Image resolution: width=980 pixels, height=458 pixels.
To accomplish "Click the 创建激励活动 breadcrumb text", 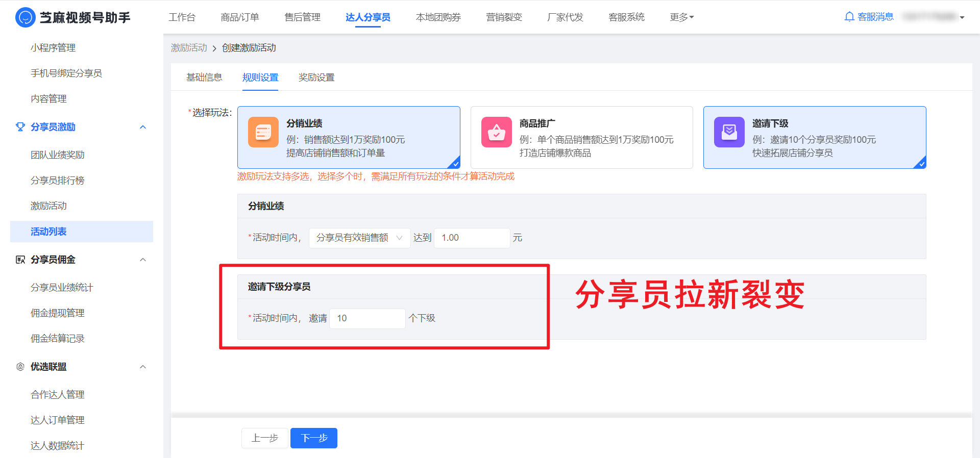I will (x=249, y=48).
